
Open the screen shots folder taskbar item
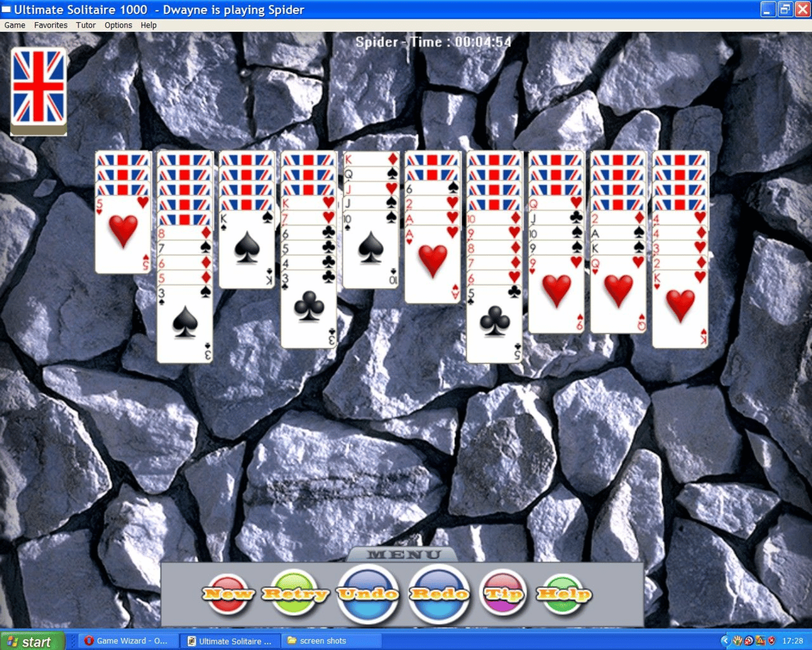click(x=331, y=641)
